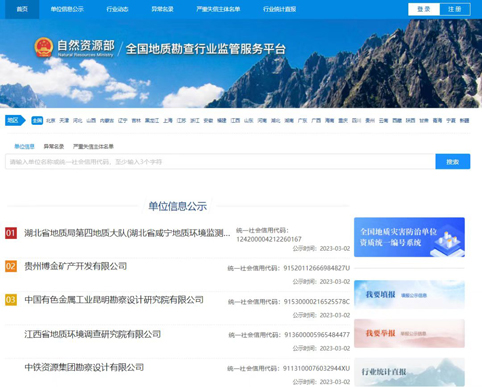The height and width of the screenshot is (387, 482).
Task: Click the 地区 arrow label
Action: (15, 120)
